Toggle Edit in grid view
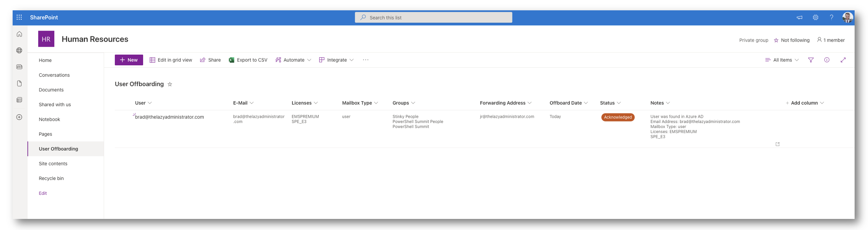The image size is (868, 230). point(171,60)
